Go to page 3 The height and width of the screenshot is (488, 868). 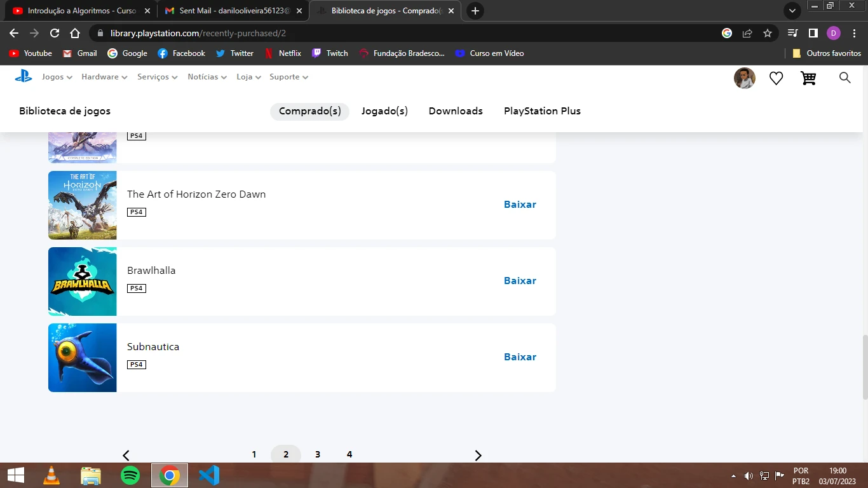pos(318,454)
